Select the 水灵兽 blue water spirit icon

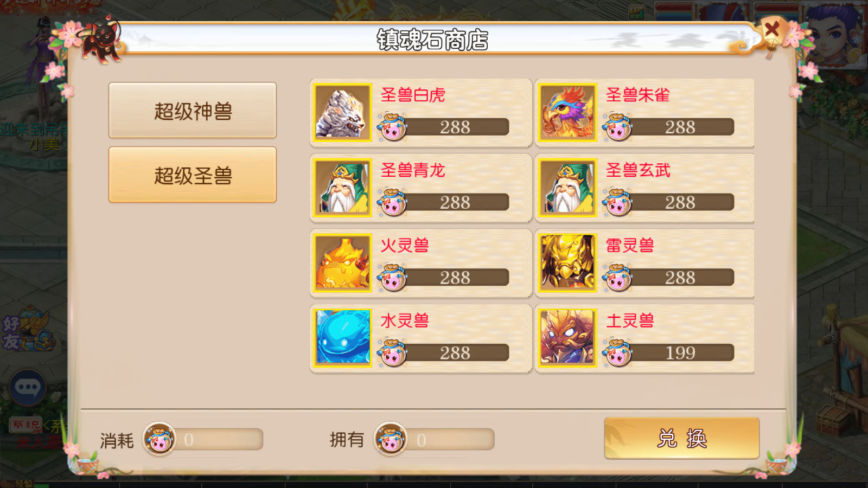342,339
